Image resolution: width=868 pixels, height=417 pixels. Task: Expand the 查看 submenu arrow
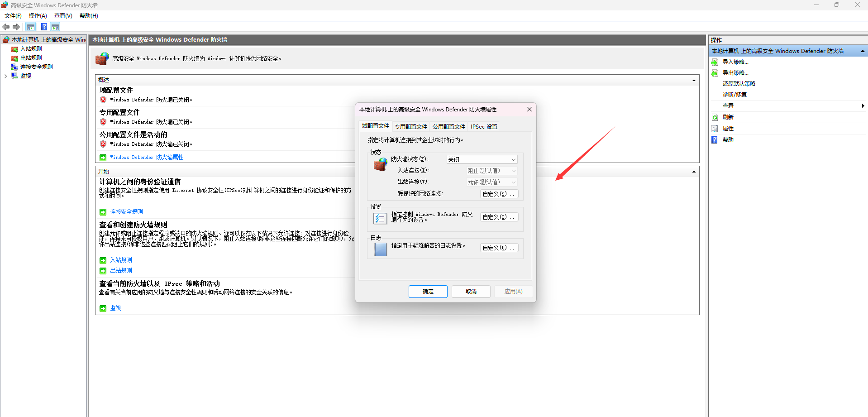point(863,106)
